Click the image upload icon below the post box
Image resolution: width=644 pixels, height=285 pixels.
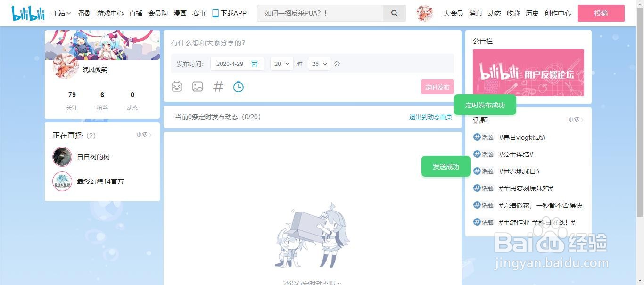198,87
